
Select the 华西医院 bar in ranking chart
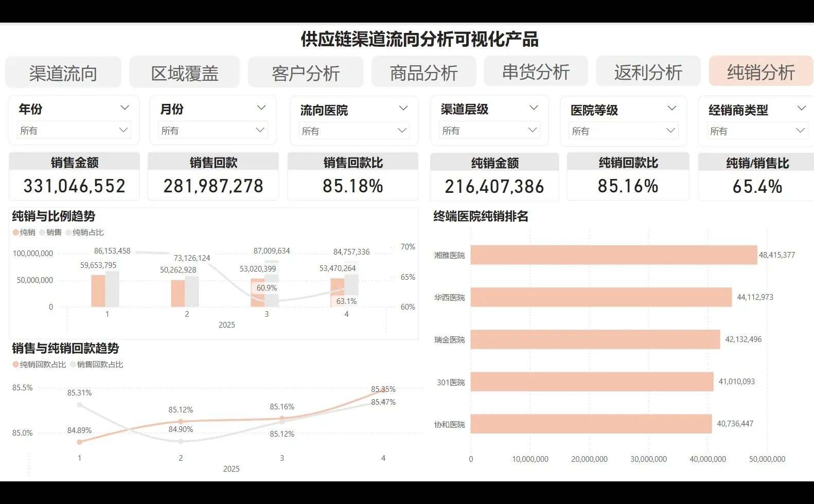click(x=601, y=297)
